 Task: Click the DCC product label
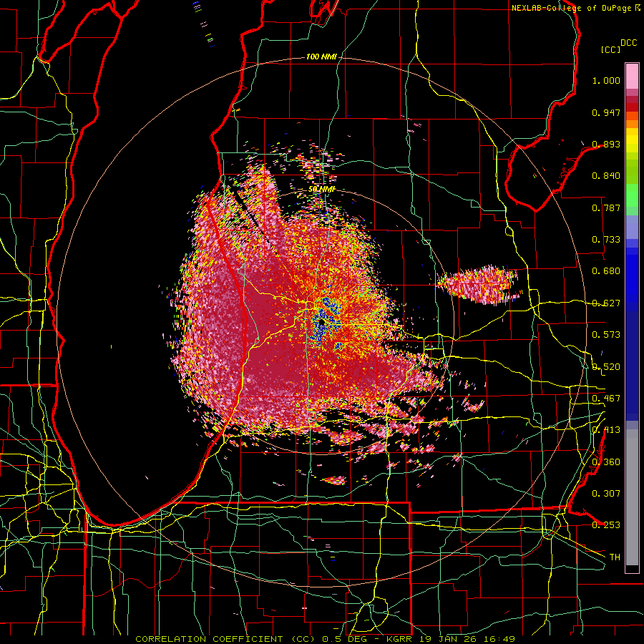coord(629,43)
